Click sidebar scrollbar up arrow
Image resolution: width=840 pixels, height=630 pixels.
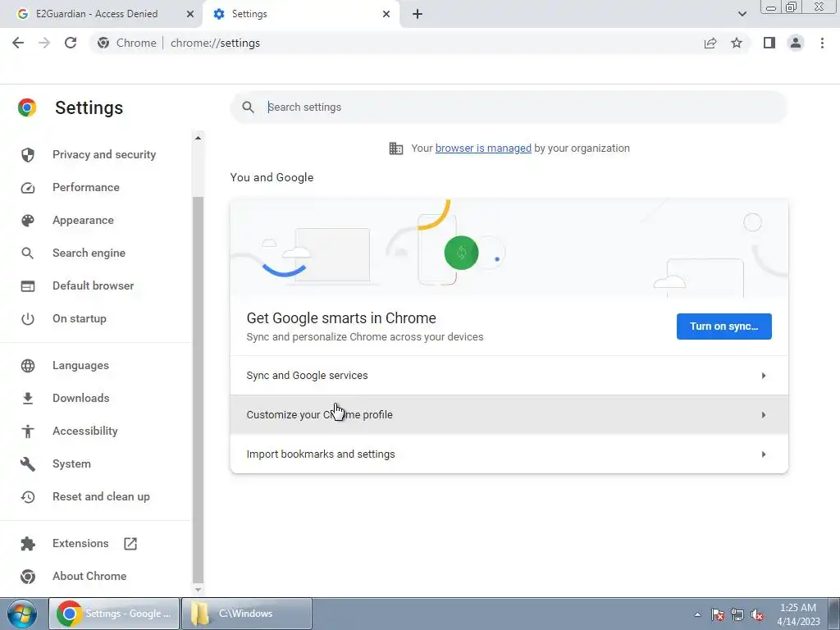(x=198, y=138)
